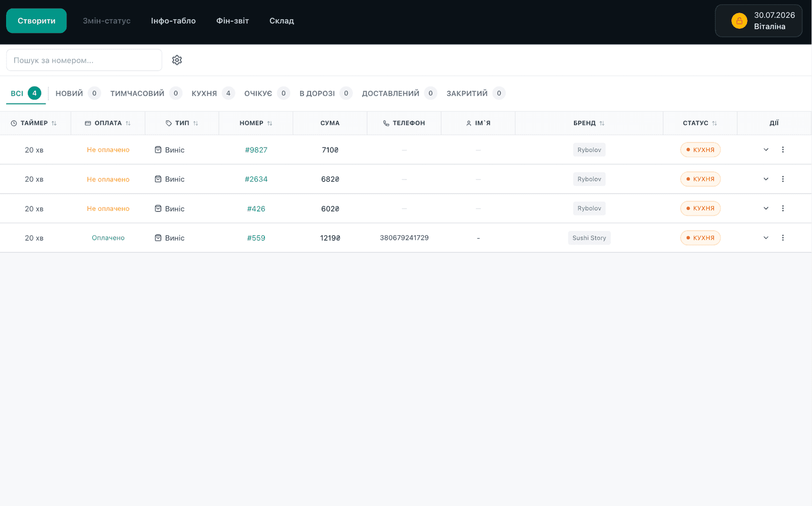The image size is (812, 506).
Task: Sort by payment column arrows icon
Action: (128, 123)
